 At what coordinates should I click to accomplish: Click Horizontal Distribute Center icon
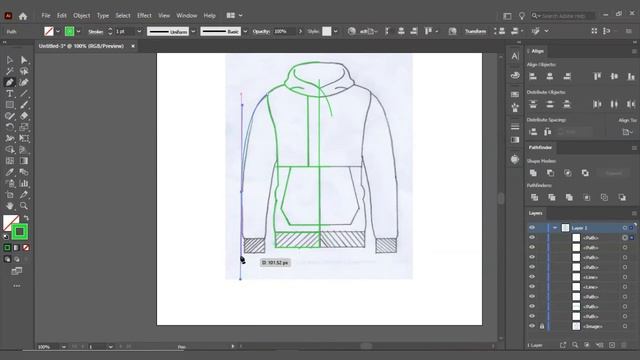(x=614, y=104)
